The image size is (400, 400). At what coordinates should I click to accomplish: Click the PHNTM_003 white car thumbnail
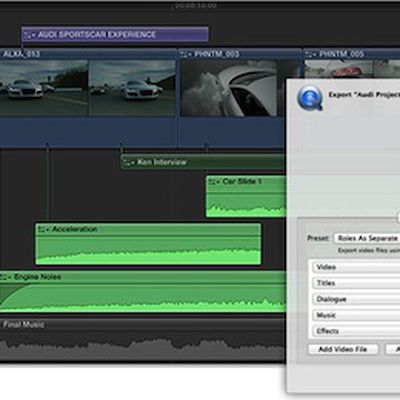228,88
